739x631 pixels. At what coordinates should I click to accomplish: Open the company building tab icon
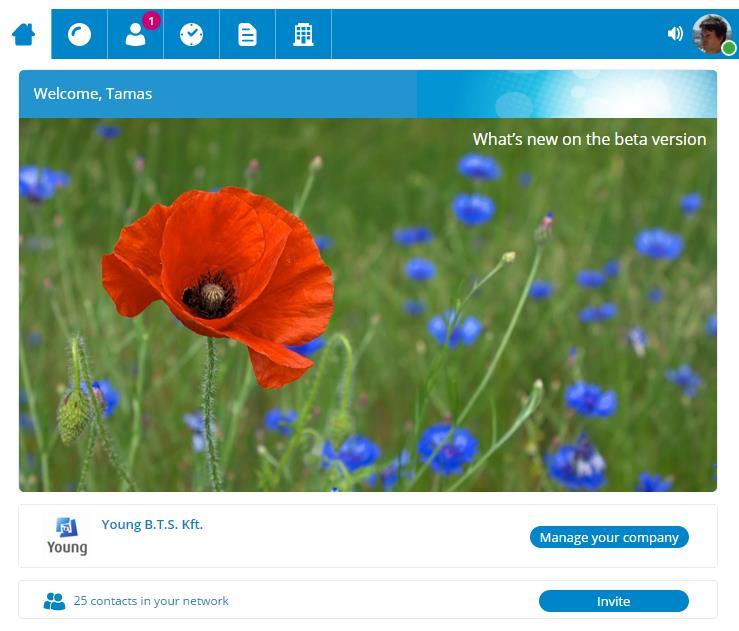(x=303, y=34)
